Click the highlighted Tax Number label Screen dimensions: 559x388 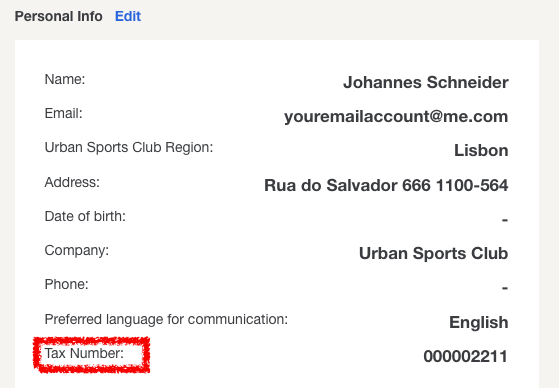click(84, 353)
